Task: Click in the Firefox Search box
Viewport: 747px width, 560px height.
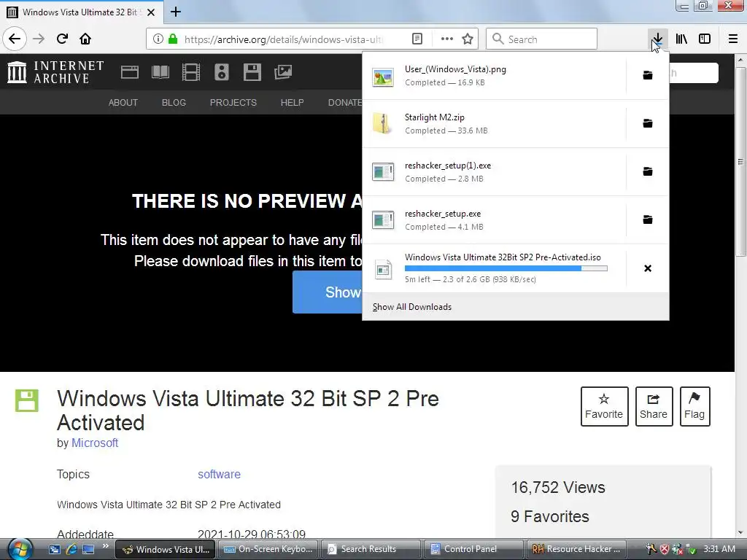Action: click(542, 39)
